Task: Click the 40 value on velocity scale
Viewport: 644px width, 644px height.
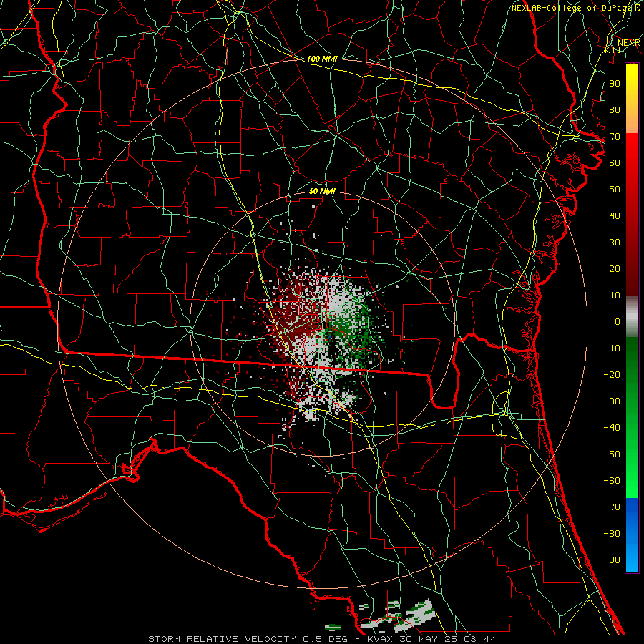Action: tap(615, 216)
